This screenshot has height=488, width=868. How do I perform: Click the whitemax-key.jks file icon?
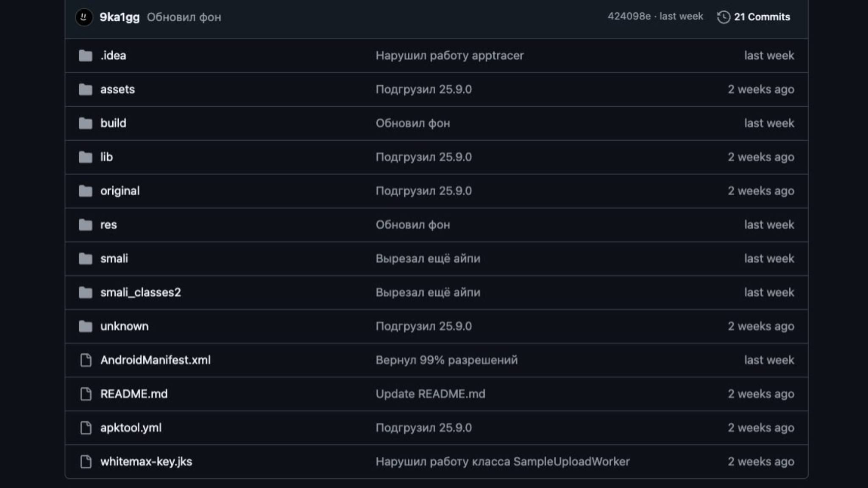coord(86,462)
